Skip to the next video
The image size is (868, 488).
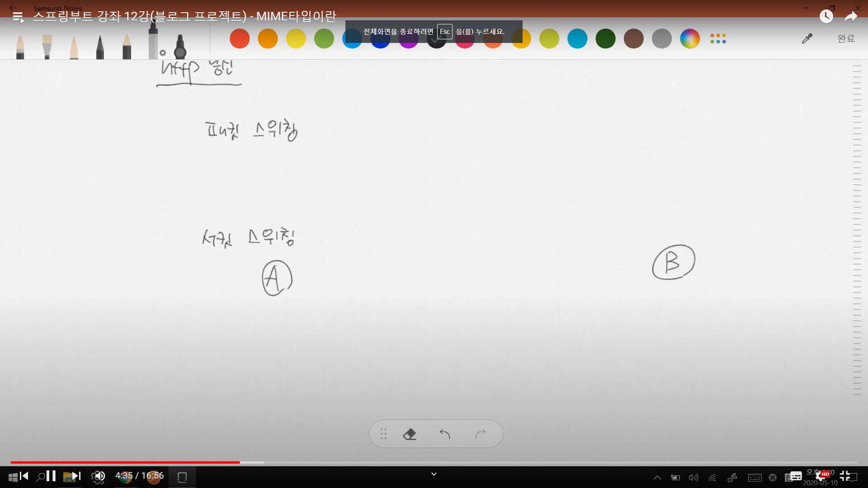(76, 476)
